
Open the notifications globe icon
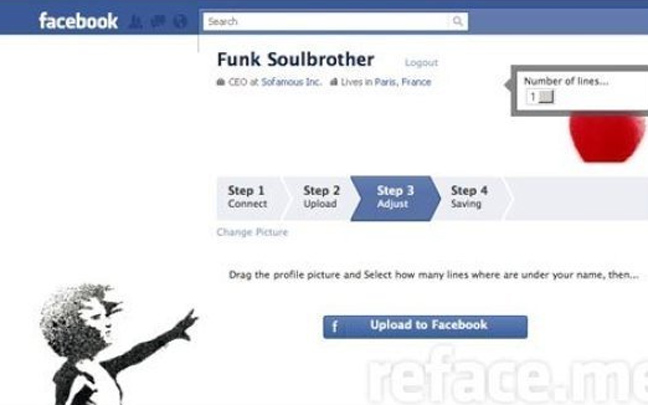pyautogui.click(x=180, y=21)
